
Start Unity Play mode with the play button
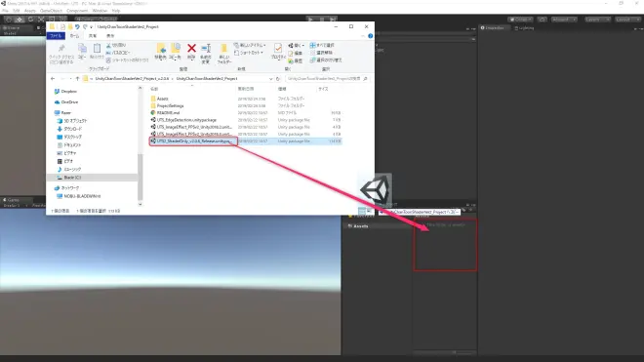click(310, 20)
